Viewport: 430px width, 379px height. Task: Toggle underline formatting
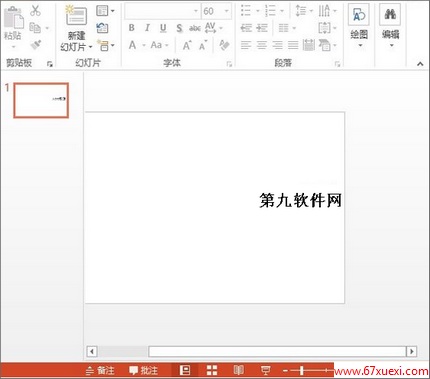click(163, 28)
